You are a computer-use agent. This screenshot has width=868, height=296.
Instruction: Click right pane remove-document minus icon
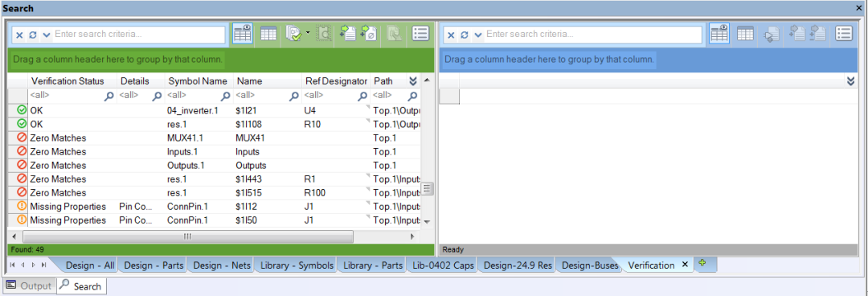pyautogui.click(x=817, y=33)
